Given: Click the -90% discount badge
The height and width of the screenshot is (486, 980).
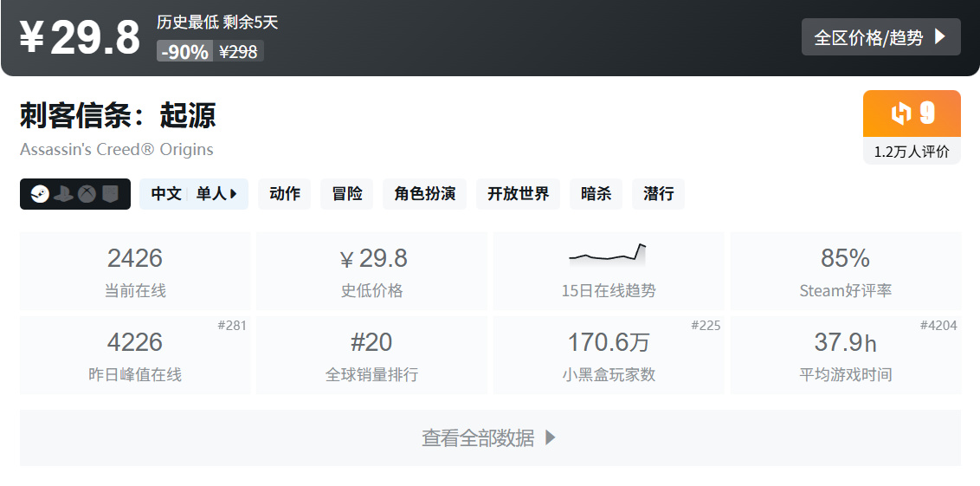Looking at the screenshot, I should click(184, 51).
